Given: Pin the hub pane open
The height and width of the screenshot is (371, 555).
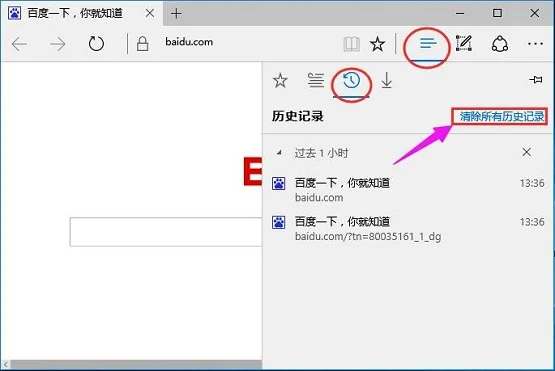Looking at the screenshot, I should pos(536,79).
